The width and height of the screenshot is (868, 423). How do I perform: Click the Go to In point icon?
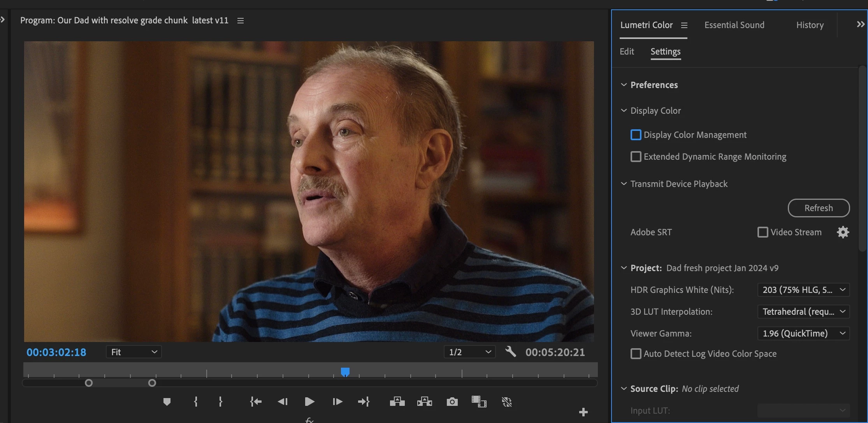(x=256, y=402)
